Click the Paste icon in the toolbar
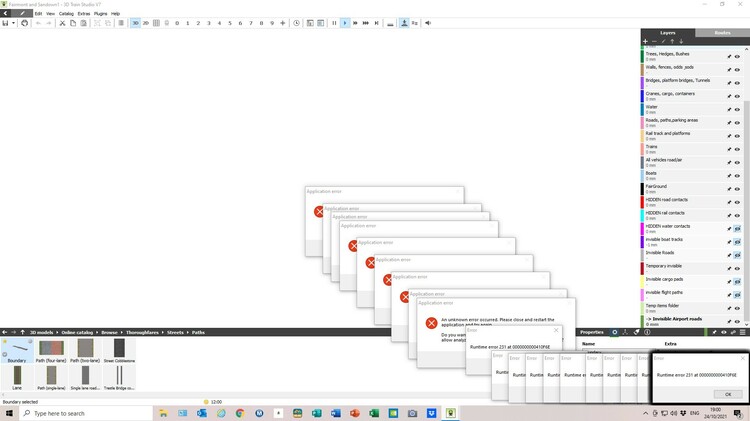 point(83,23)
